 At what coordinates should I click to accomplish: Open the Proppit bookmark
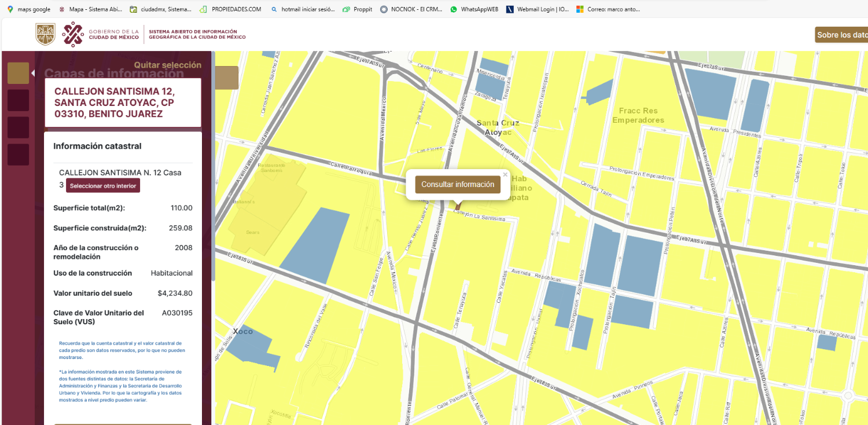tap(358, 9)
